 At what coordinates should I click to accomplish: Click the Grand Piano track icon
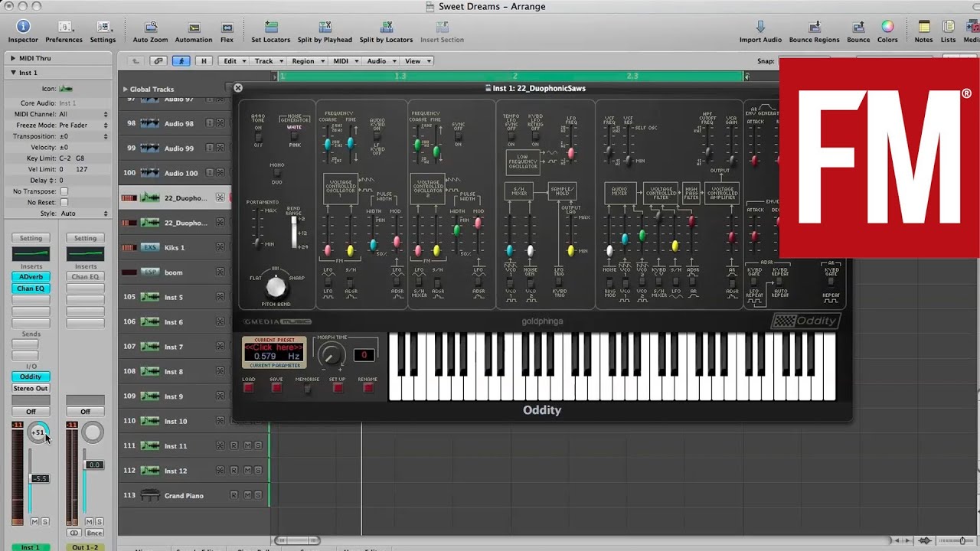pyautogui.click(x=151, y=495)
